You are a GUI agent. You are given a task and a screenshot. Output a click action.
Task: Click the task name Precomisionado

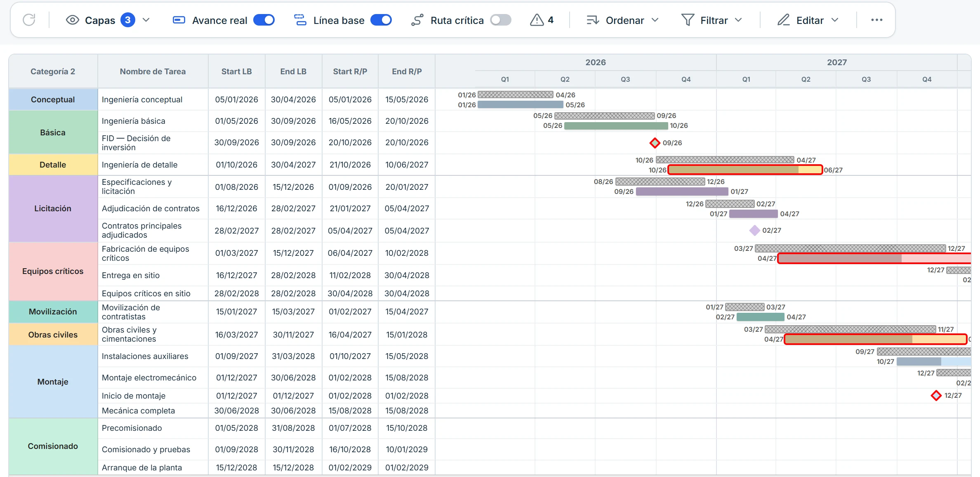[132, 428]
